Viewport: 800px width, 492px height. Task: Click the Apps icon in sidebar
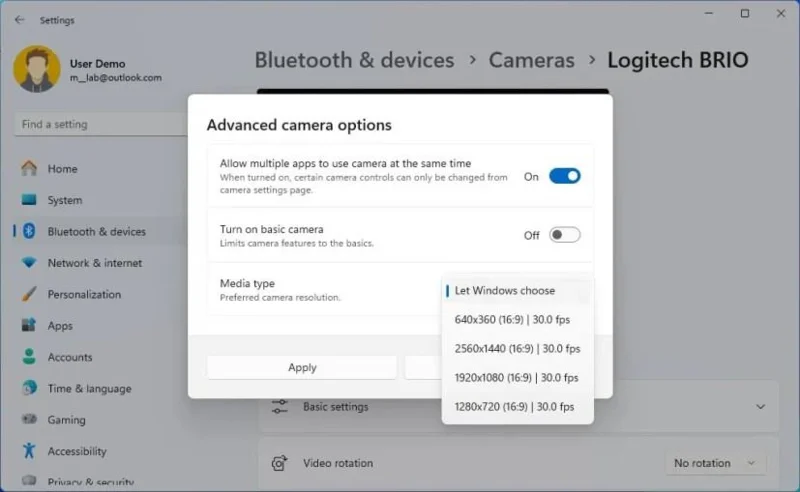[29, 325]
